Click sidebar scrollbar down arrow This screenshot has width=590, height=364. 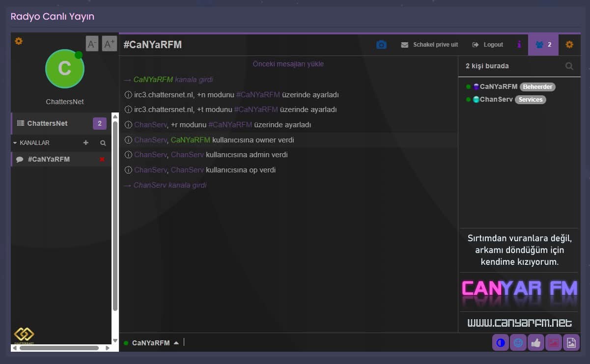pyautogui.click(x=115, y=340)
